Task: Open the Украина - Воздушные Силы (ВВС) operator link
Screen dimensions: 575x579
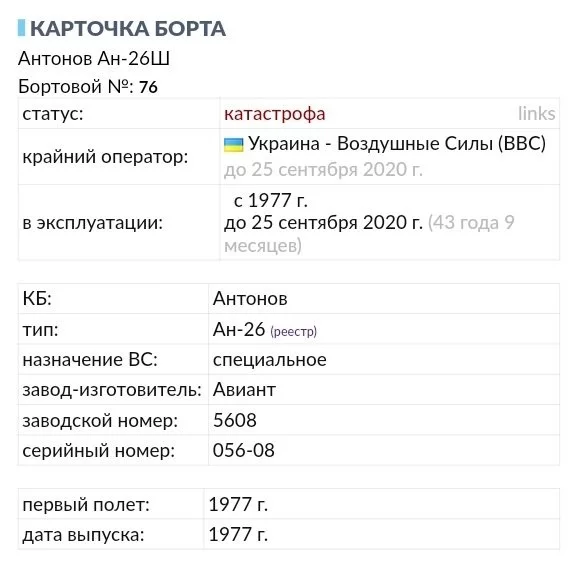Action: point(397,144)
